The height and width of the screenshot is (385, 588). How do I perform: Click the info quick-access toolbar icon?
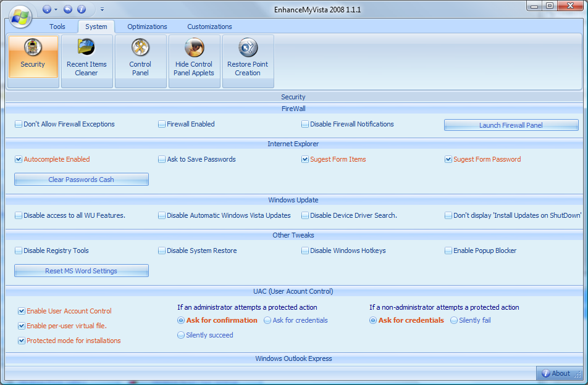tap(82, 9)
